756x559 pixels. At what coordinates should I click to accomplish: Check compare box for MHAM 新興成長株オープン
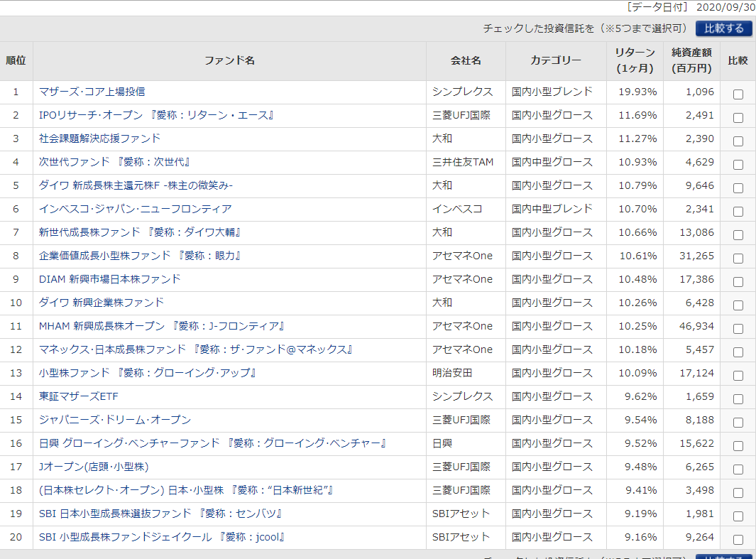(738, 328)
